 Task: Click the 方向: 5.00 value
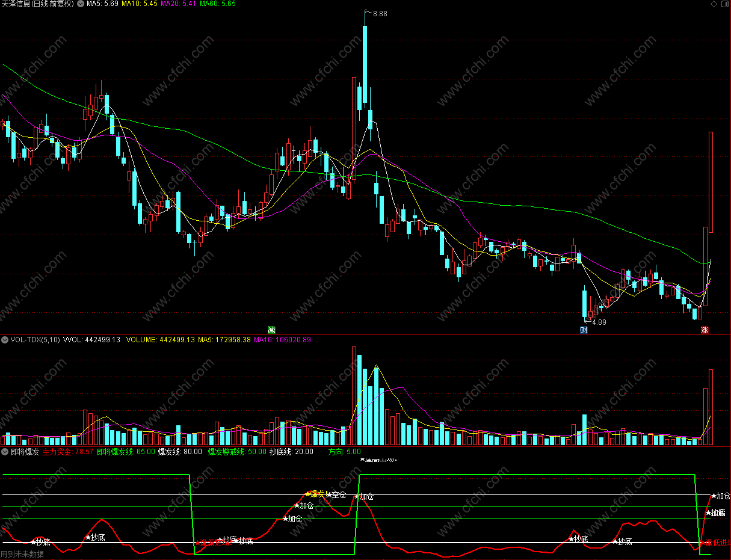[x=345, y=452]
